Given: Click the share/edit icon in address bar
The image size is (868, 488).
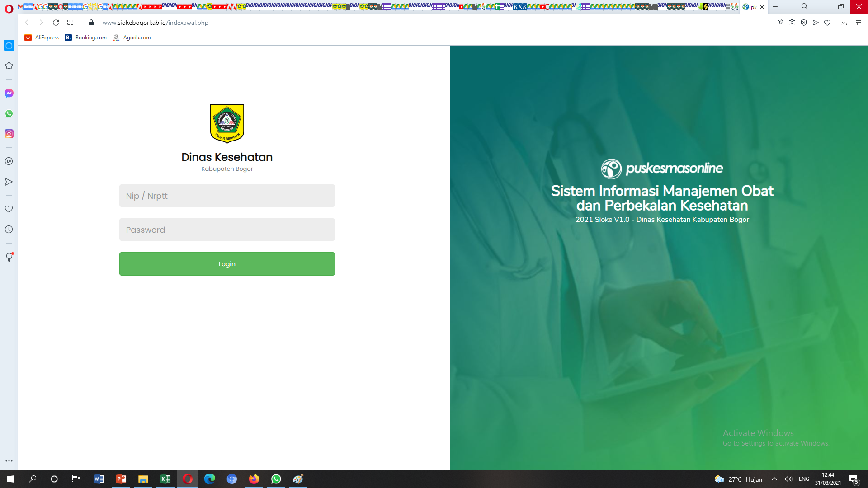Looking at the screenshot, I should (x=780, y=23).
